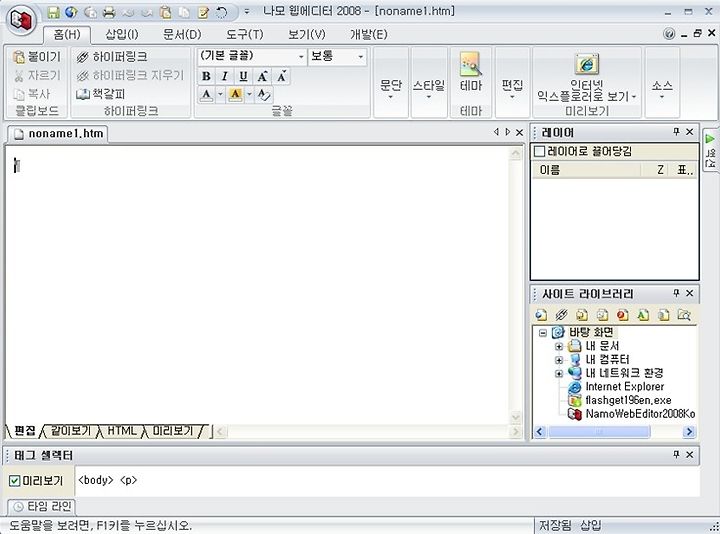Image resolution: width=720 pixels, height=534 pixels.
Task: Open the highlight color dropdown arrow
Action: pos(249,95)
